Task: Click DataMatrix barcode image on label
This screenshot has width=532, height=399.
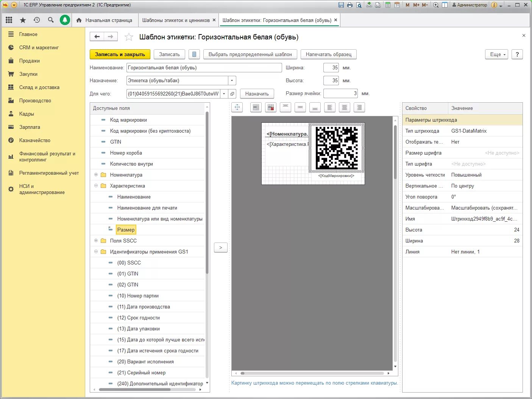Action: [337, 148]
